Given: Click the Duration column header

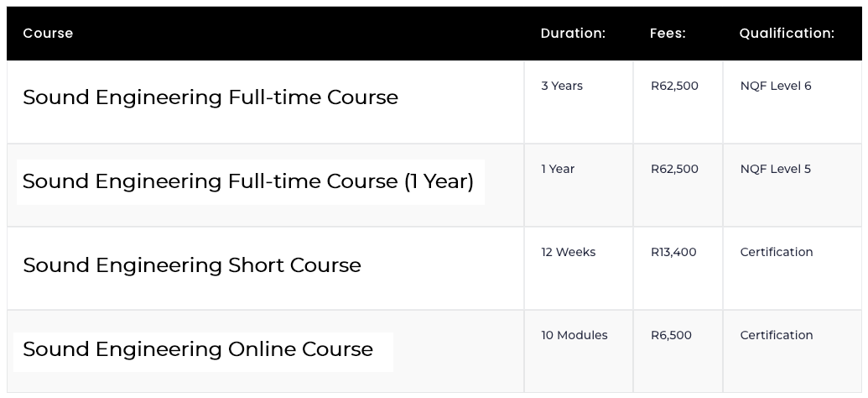Looking at the screenshot, I should pyautogui.click(x=573, y=34).
